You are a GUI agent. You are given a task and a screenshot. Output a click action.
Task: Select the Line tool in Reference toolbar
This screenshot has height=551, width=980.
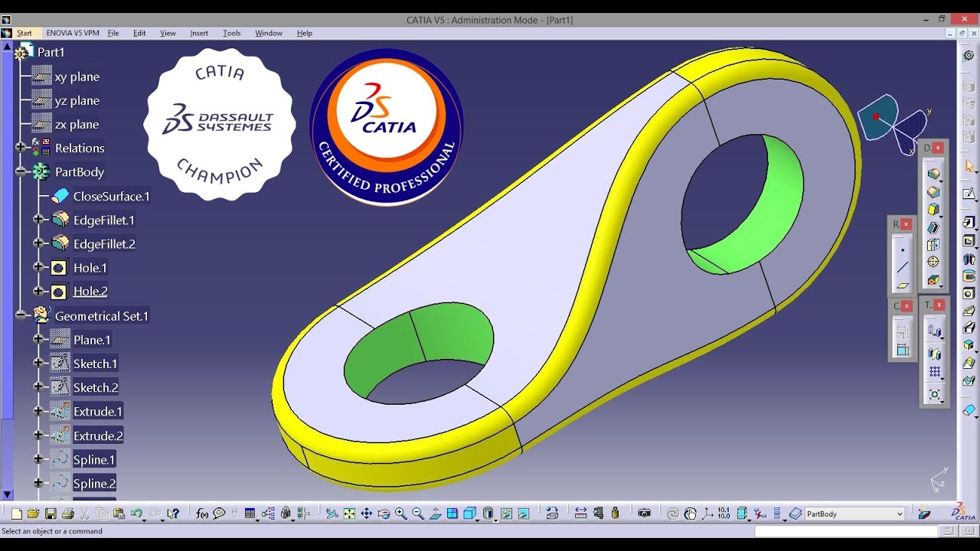(903, 267)
